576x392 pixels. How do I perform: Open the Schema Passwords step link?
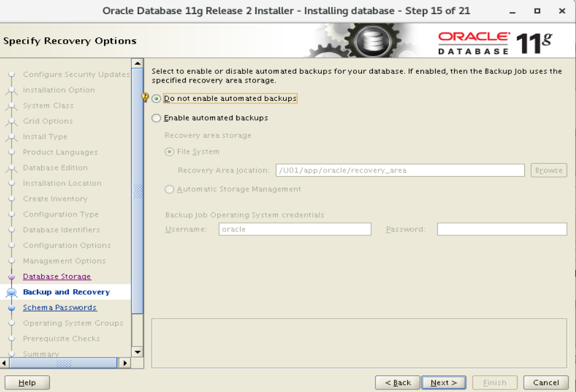[60, 308]
